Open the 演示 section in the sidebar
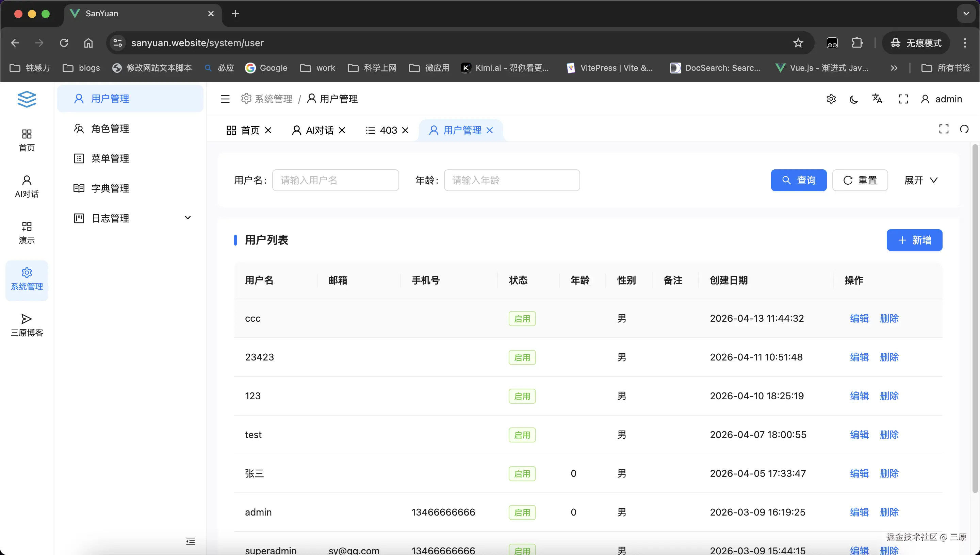 click(x=26, y=232)
